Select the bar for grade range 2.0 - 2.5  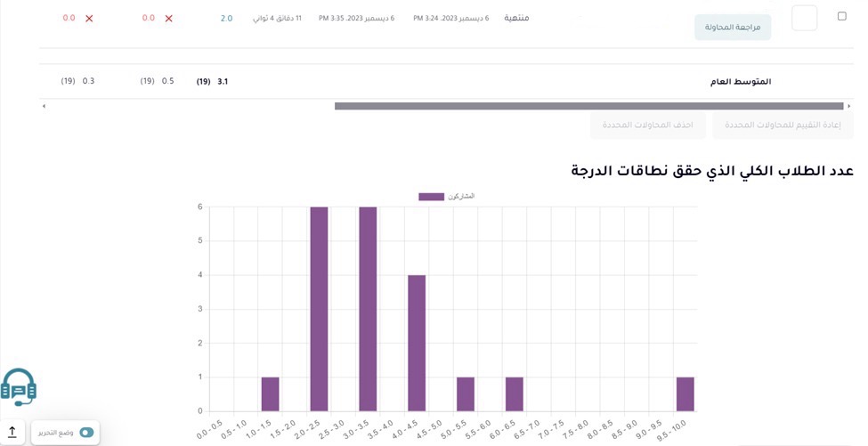[x=319, y=309]
